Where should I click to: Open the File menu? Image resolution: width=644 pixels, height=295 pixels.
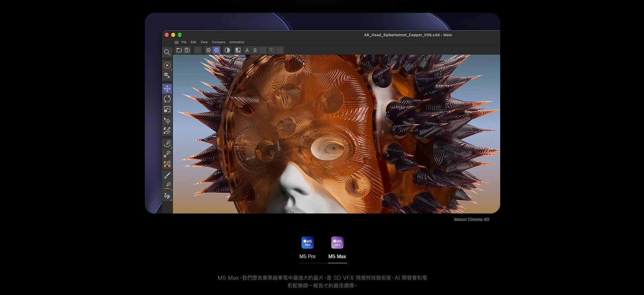coord(184,42)
